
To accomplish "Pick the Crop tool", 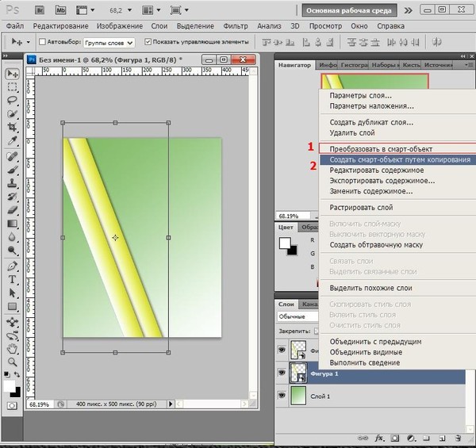I will [x=13, y=128].
